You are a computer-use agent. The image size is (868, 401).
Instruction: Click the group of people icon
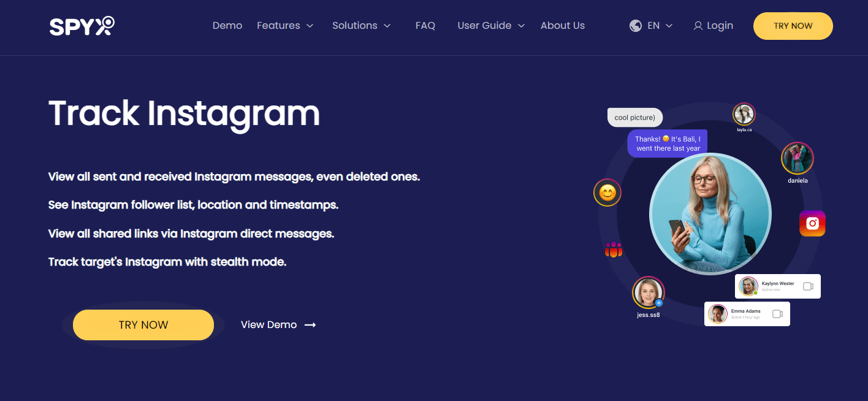614,250
